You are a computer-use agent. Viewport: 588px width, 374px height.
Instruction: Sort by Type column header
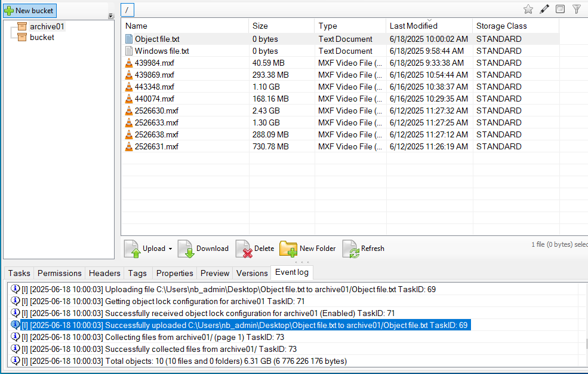pos(350,26)
